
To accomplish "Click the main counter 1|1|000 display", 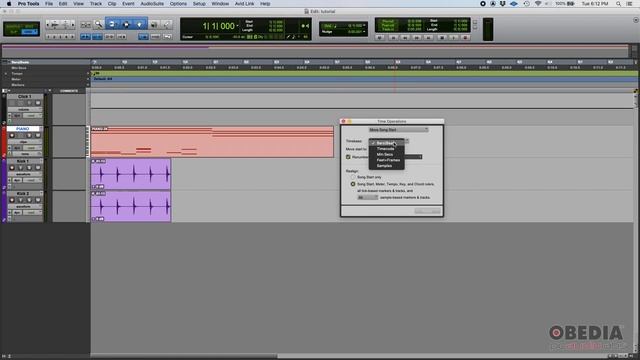I will [218, 26].
